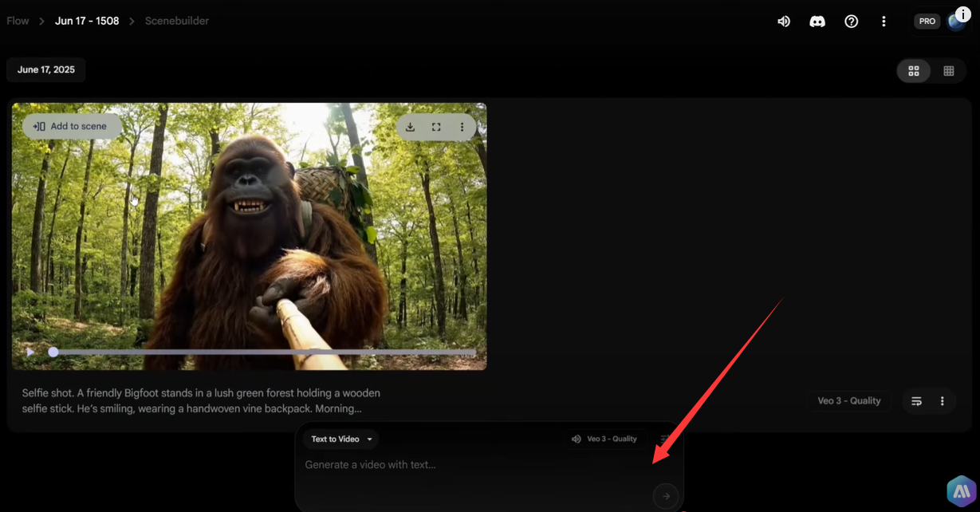Open the Bigfoot video in fullscreen
Viewport: 980px width, 512px height.
pos(436,127)
